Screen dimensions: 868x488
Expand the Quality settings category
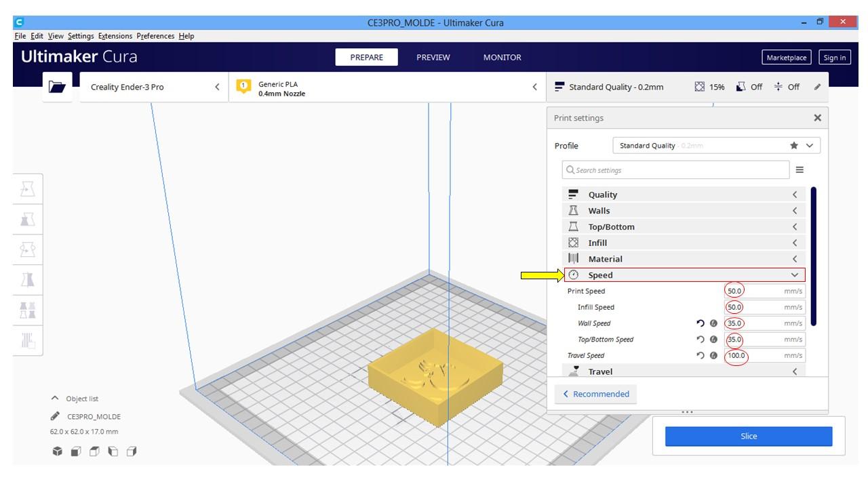pyautogui.click(x=684, y=195)
